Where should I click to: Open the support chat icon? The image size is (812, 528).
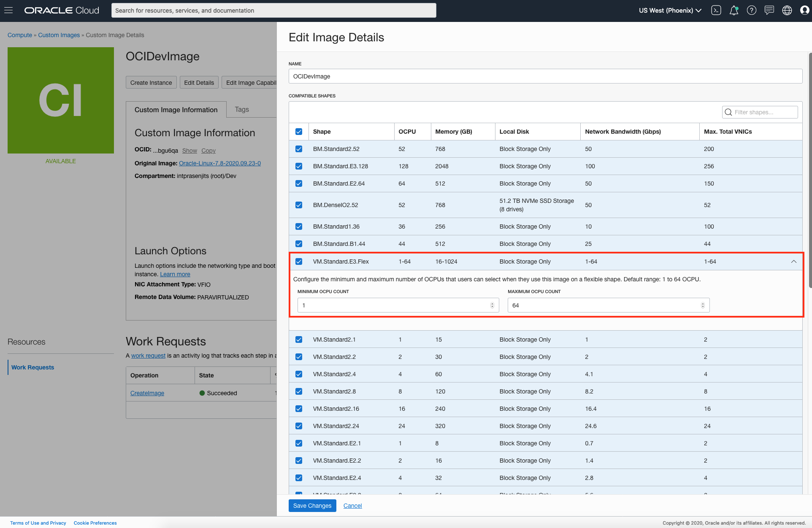pyautogui.click(x=769, y=10)
